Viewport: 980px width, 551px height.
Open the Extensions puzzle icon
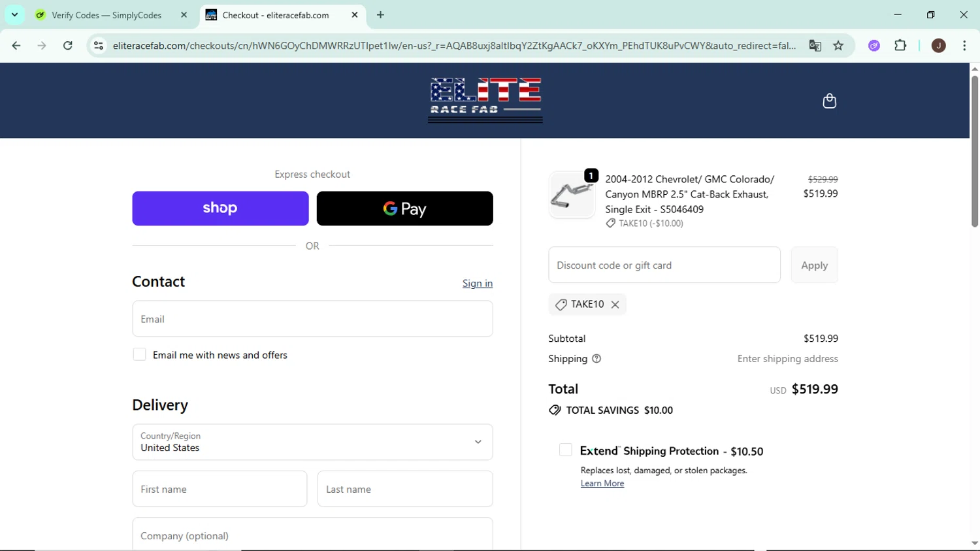coord(900,46)
